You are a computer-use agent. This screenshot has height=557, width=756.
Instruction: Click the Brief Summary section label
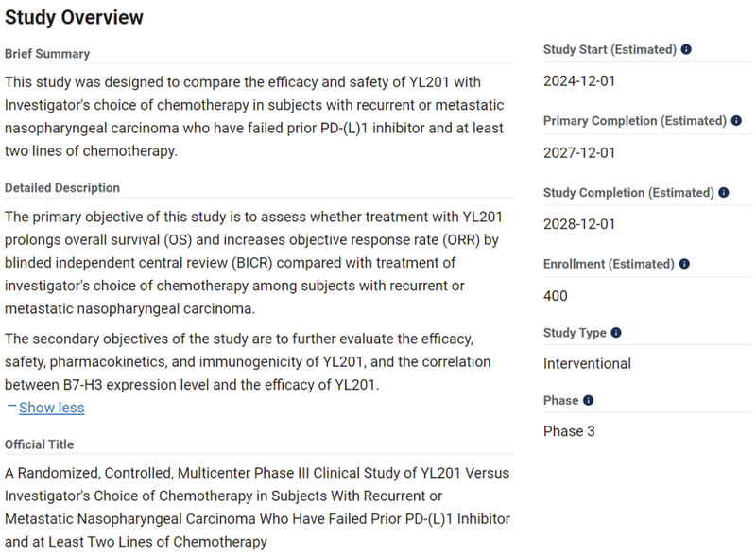point(47,54)
